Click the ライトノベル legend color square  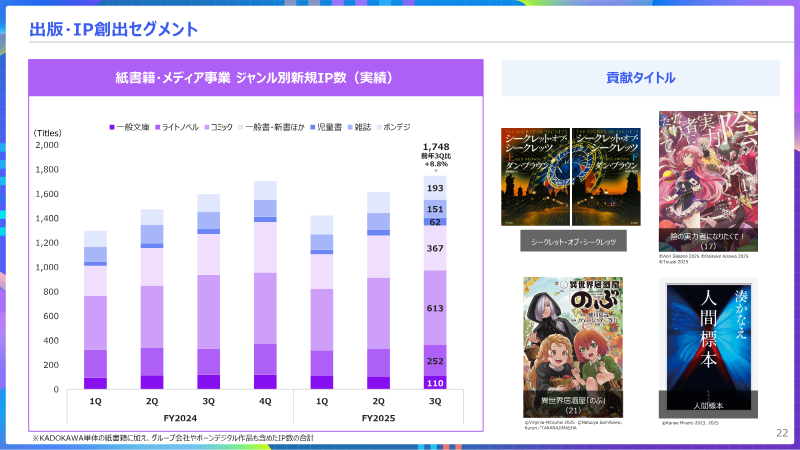pos(157,128)
